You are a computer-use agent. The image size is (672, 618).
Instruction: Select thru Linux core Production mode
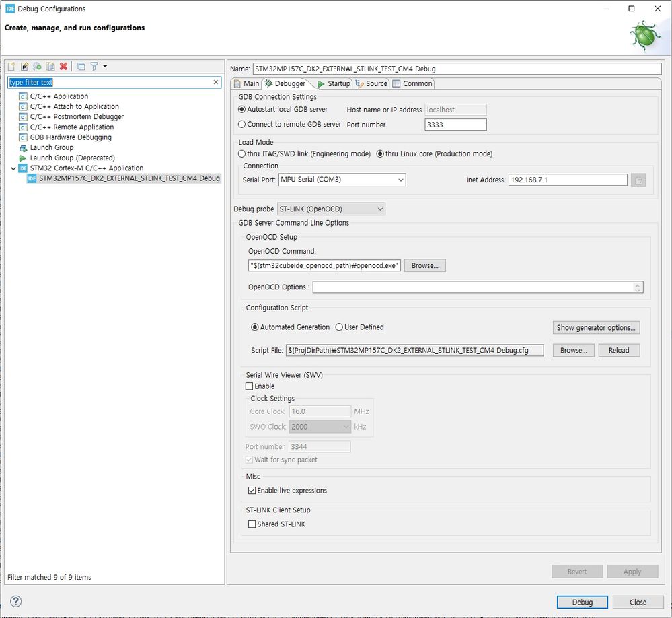(435, 153)
